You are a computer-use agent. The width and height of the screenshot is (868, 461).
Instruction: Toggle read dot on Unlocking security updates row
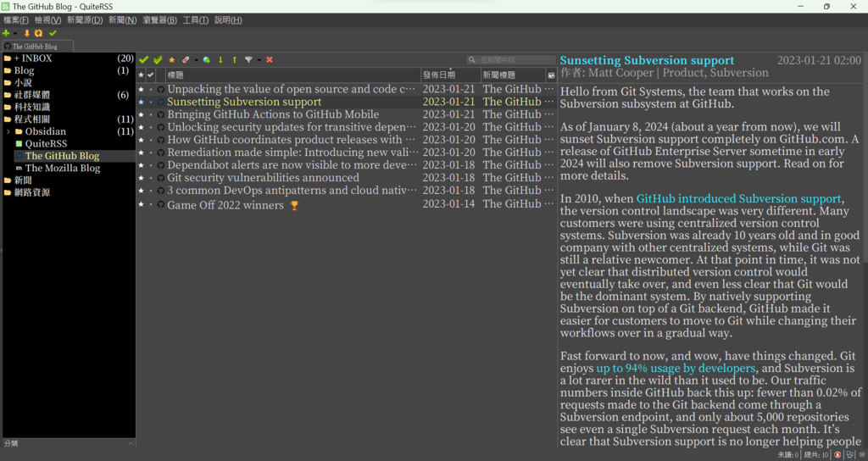tap(151, 127)
